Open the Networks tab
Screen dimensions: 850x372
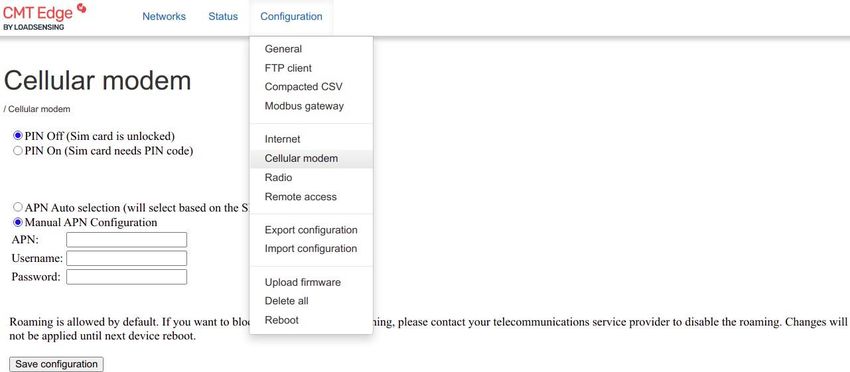[x=164, y=16]
